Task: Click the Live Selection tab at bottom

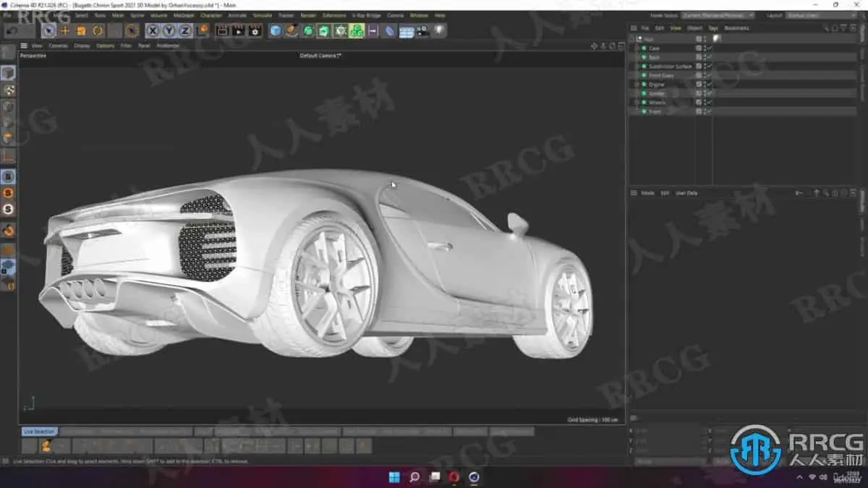Action: (x=39, y=432)
